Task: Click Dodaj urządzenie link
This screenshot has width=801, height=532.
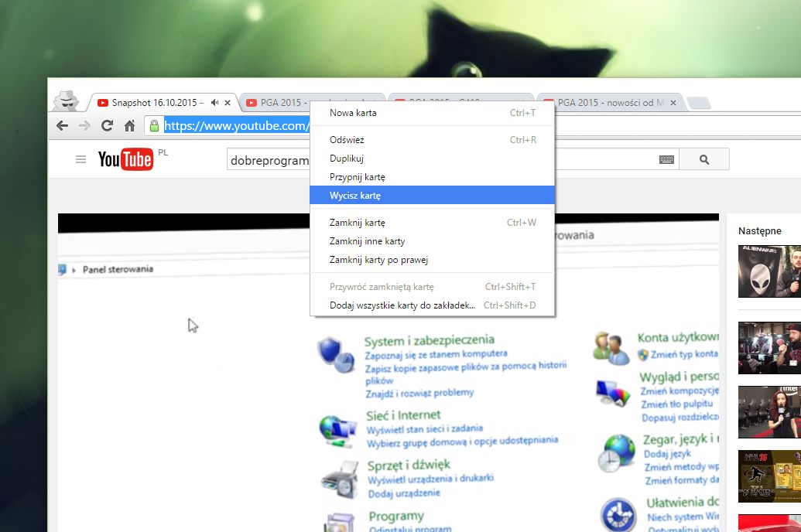Action: pos(404,493)
